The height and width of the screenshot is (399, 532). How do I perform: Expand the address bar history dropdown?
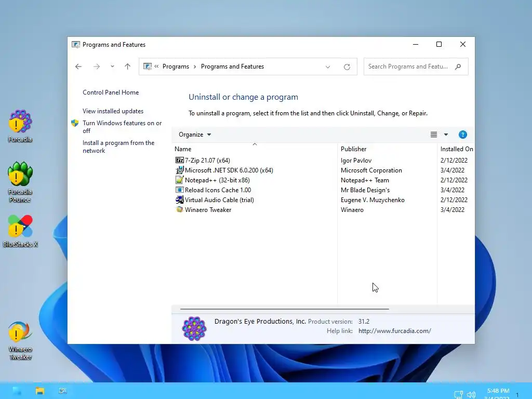click(x=328, y=67)
